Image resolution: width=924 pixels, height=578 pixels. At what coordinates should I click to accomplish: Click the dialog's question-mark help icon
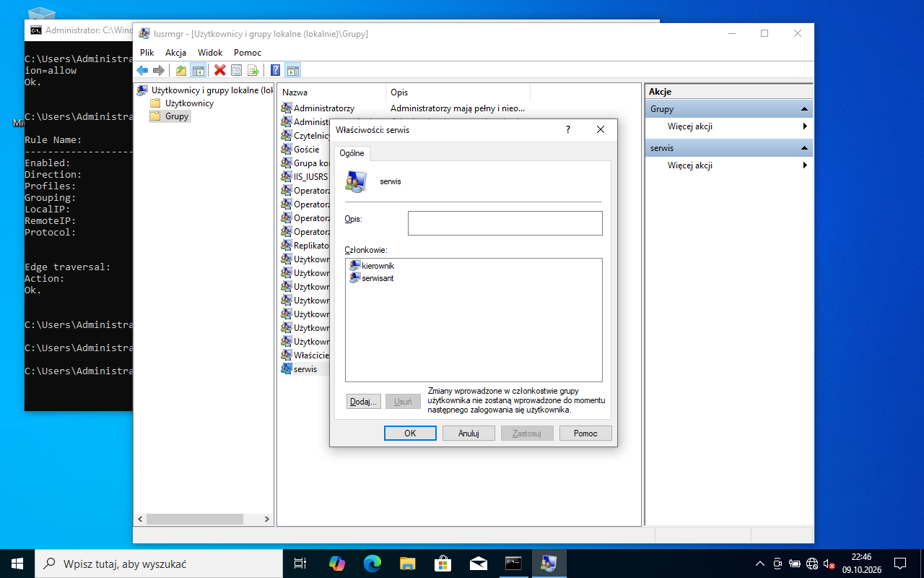click(568, 129)
